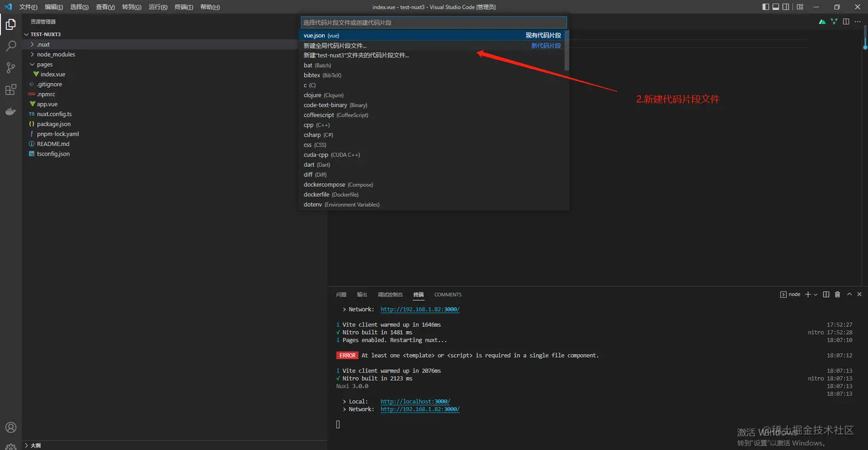Open the Search view in activity bar
The width and height of the screenshot is (868, 450).
(10, 46)
